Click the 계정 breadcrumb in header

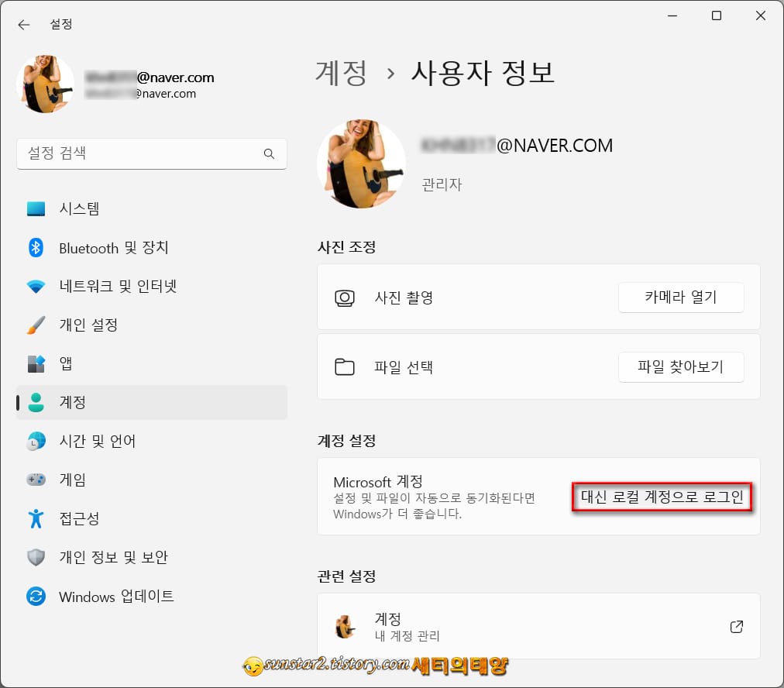342,73
